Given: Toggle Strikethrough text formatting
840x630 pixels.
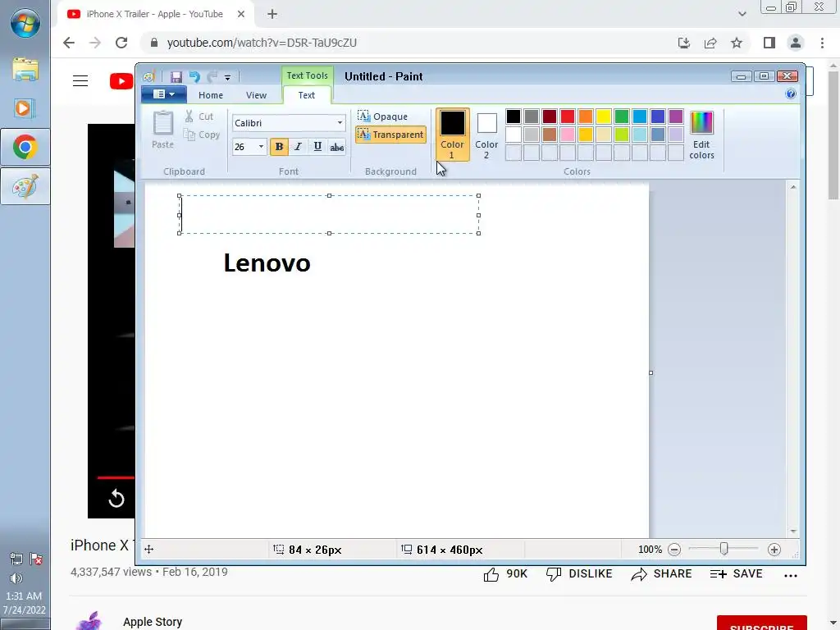Looking at the screenshot, I should [337, 146].
